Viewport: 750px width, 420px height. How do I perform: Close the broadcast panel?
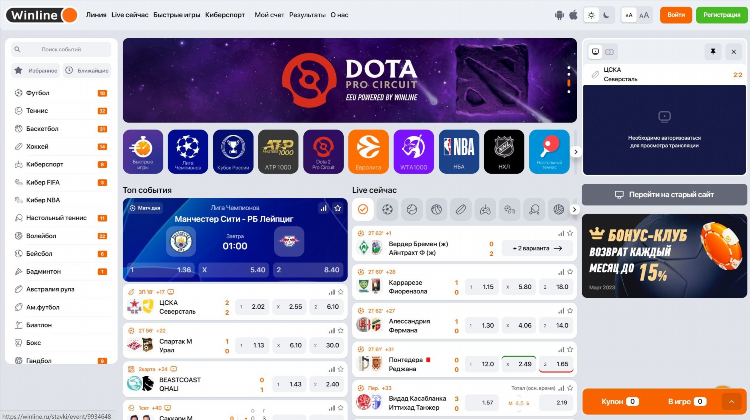[734, 52]
